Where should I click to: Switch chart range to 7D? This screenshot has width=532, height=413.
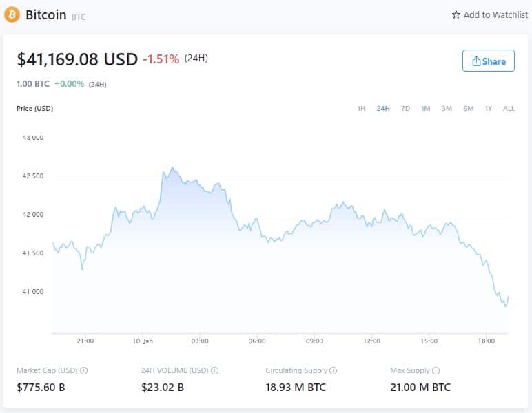coord(405,109)
